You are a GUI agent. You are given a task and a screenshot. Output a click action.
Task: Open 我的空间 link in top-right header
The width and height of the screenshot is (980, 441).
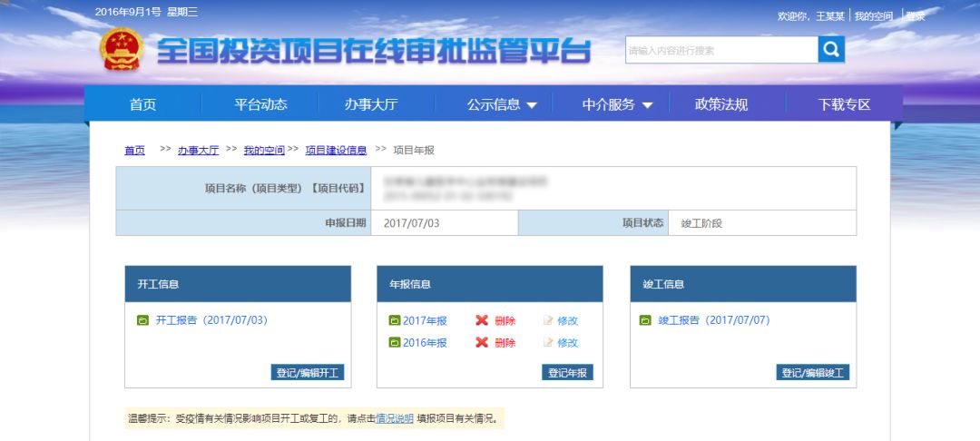(x=873, y=16)
